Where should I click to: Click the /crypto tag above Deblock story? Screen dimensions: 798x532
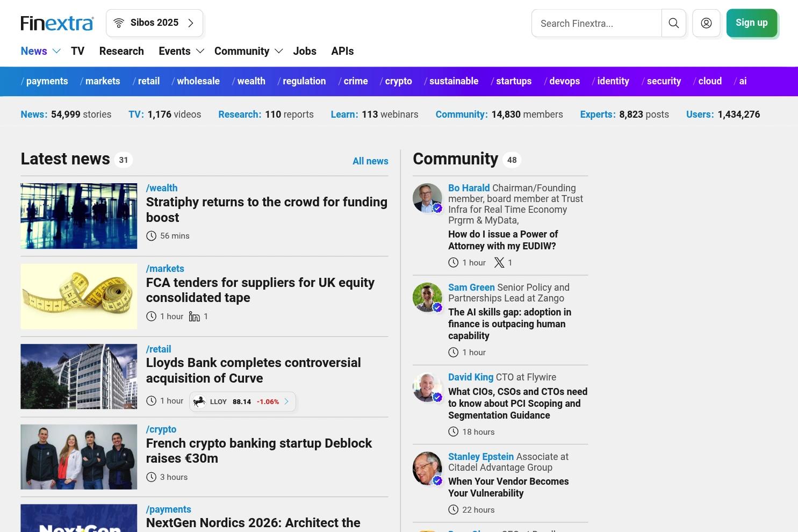click(x=161, y=429)
